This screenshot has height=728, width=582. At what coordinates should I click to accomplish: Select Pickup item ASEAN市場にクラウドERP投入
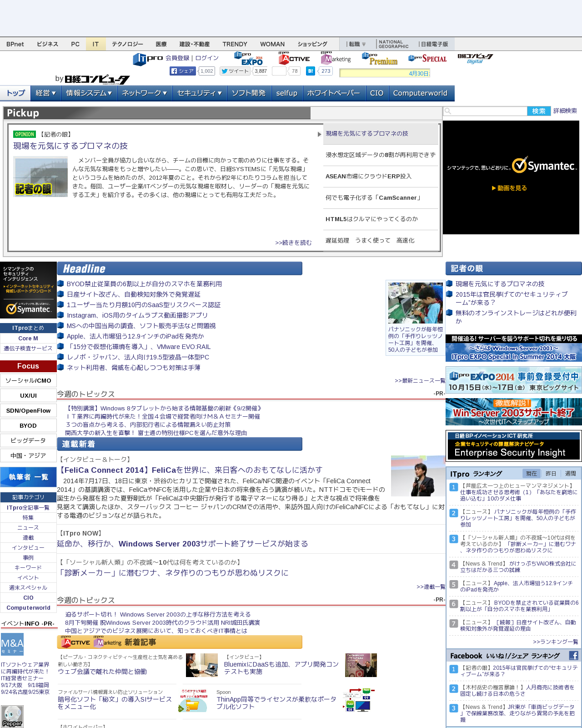(381, 177)
